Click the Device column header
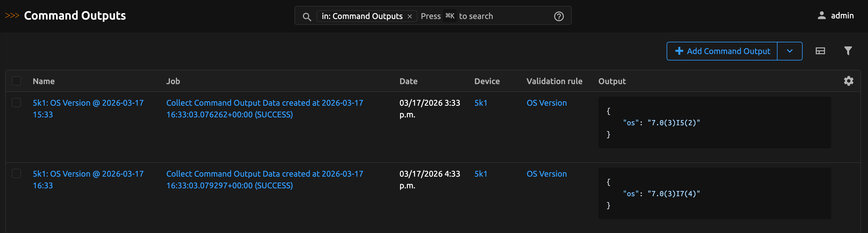Viewport: 868px width, 233px height. [x=487, y=81]
